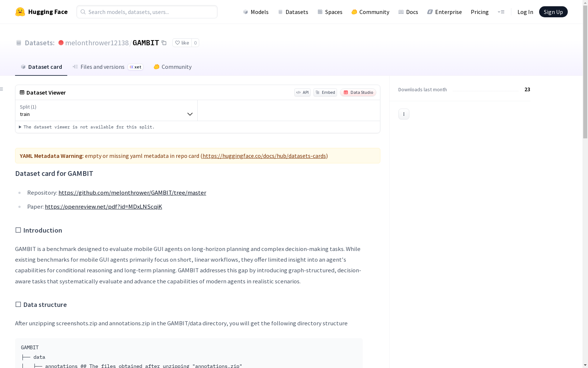Click the API button in Dataset Viewer
The height and width of the screenshot is (368, 588).
pos(302,92)
